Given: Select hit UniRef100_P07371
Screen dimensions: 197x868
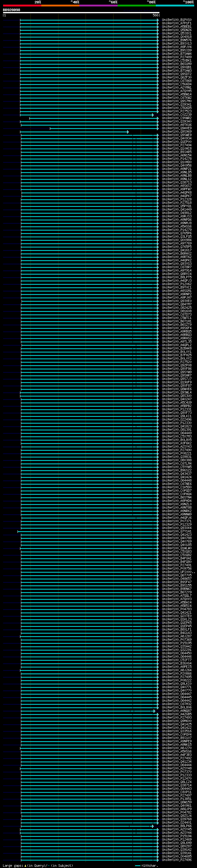Looking at the screenshot, I should [176, 521].
